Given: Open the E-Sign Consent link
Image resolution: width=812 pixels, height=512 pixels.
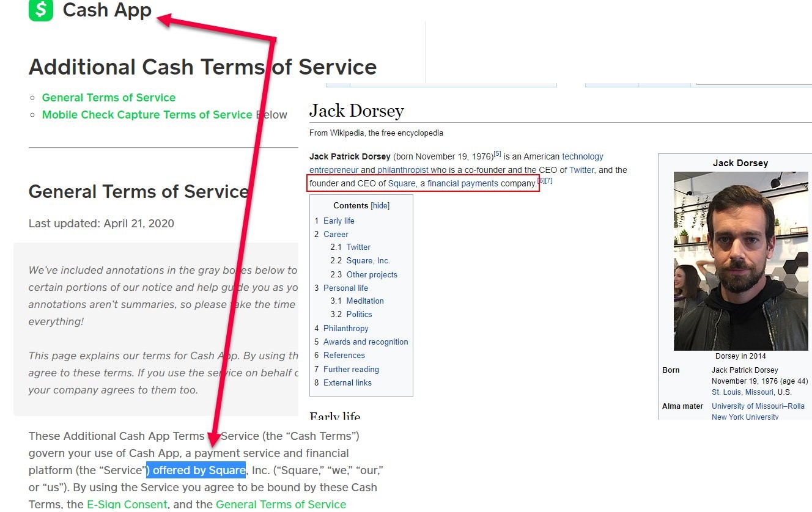Looking at the screenshot, I should 127,505.
